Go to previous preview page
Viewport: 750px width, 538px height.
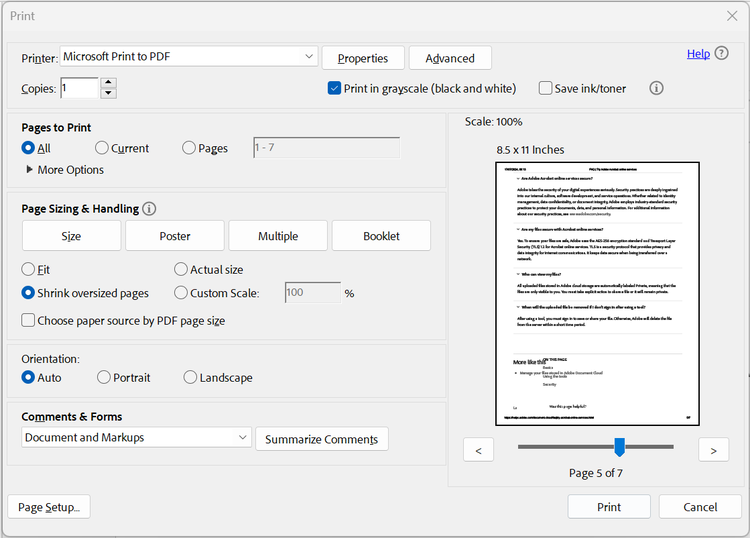point(478,450)
